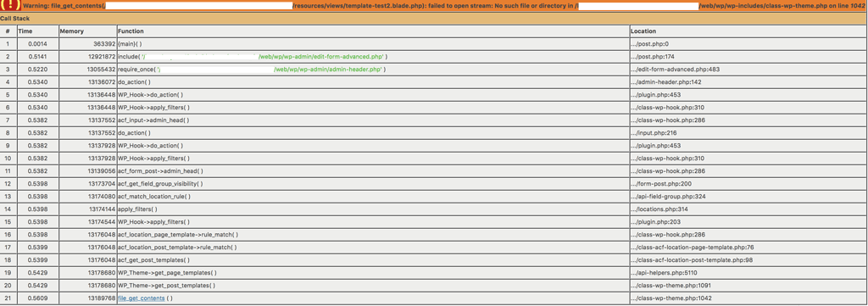Open the file_get_contents function link

142,298
